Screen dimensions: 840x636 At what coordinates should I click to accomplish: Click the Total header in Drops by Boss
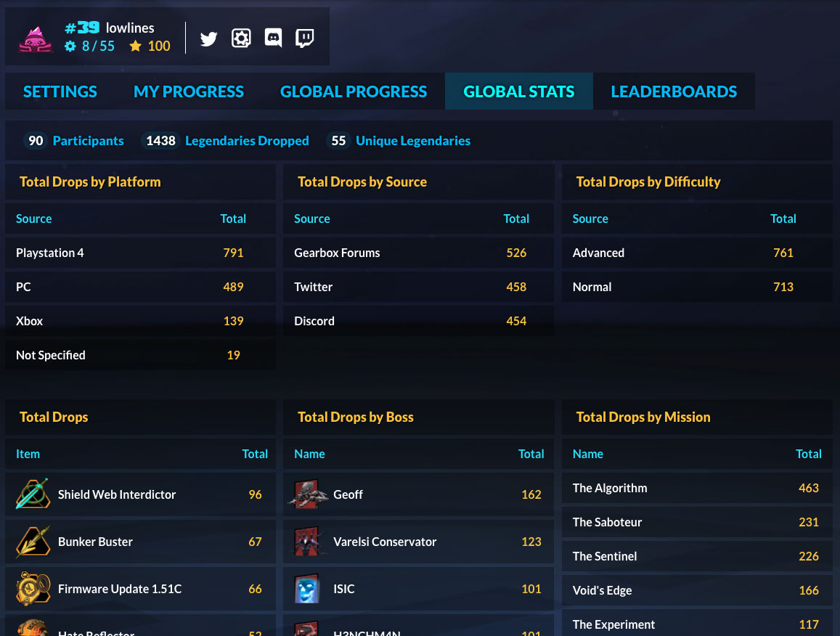pyautogui.click(x=531, y=454)
